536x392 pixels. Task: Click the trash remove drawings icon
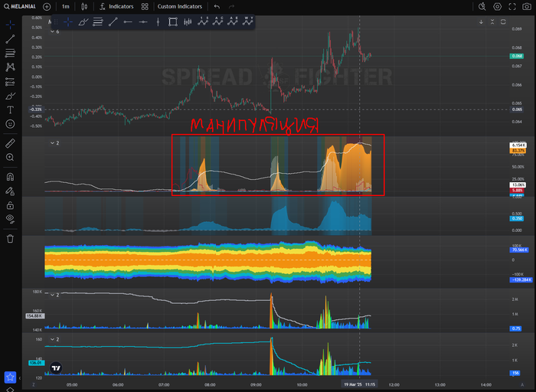[x=10, y=239]
